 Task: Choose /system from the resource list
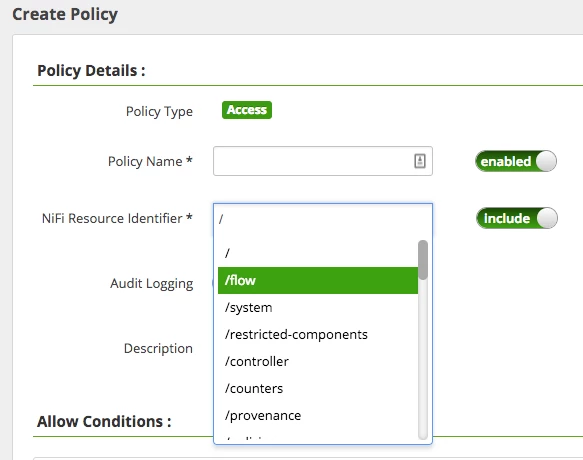pos(318,308)
